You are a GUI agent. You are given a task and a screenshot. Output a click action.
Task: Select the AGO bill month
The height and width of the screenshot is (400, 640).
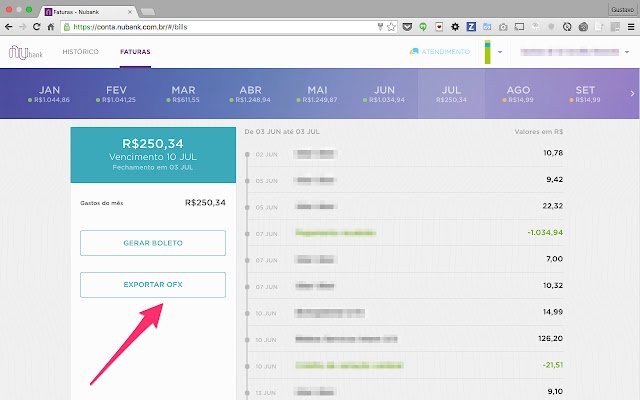click(x=518, y=94)
